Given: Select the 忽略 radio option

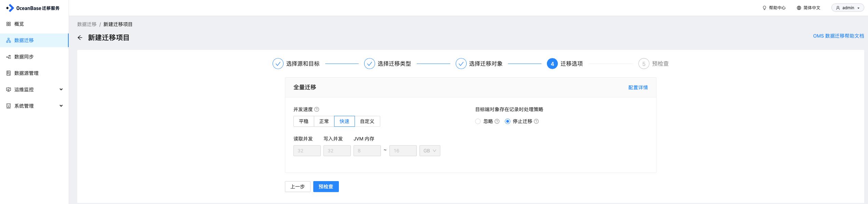Looking at the screenshot, I should (478, 121).
